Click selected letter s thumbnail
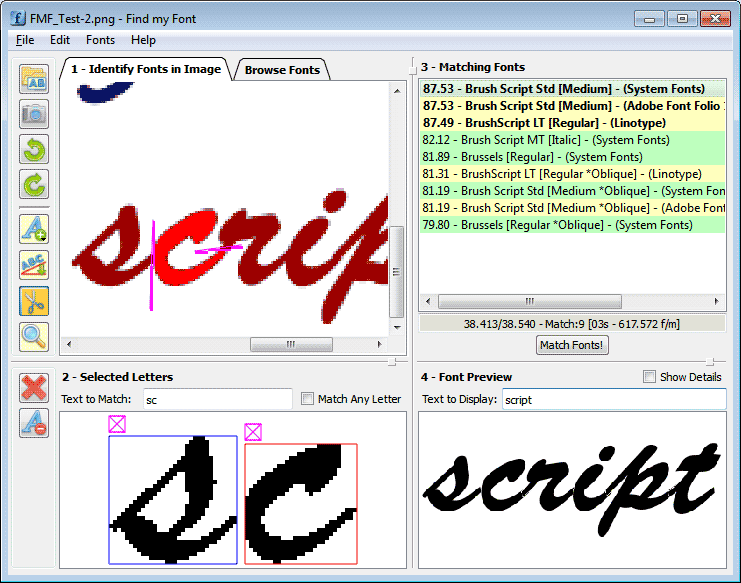741x583 pixels. pyautogui.click(x=173, y=500)
